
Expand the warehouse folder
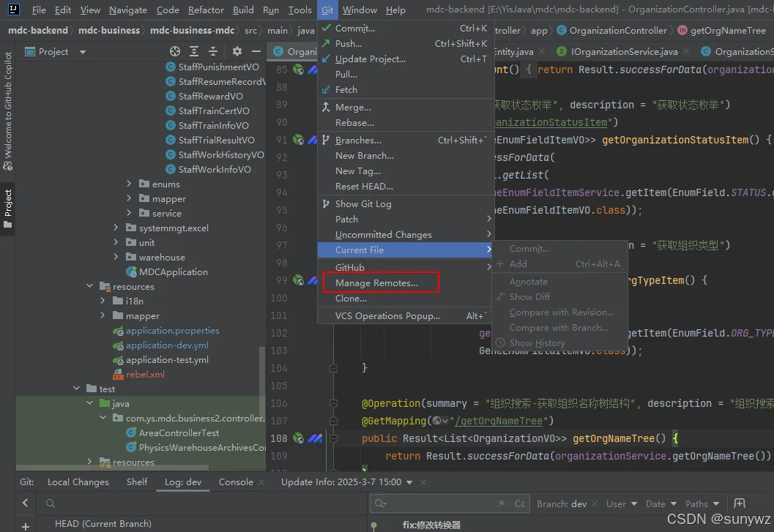[116, 257]
